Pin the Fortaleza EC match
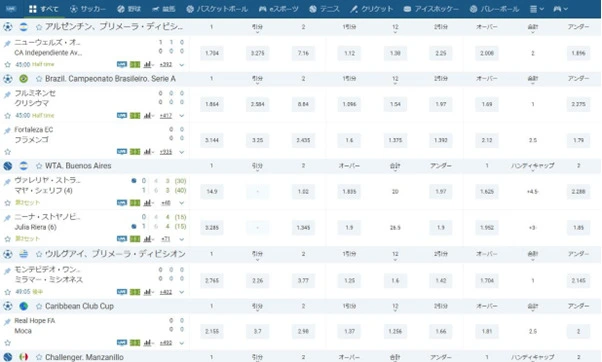 coord(7,131)
